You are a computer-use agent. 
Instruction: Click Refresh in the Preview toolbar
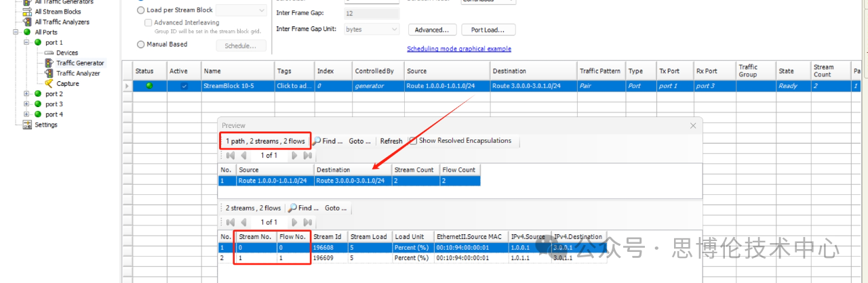click(x=391, y=141)
